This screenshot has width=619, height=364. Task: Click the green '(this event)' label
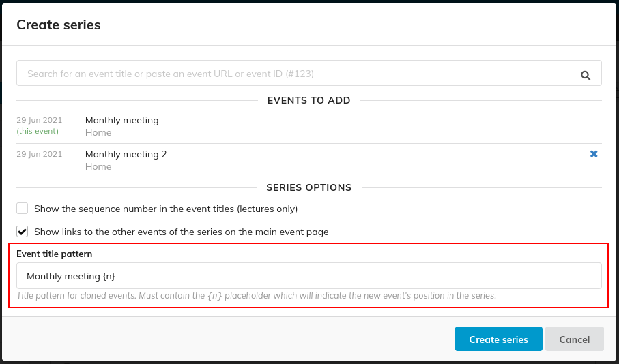click(38, 131)
